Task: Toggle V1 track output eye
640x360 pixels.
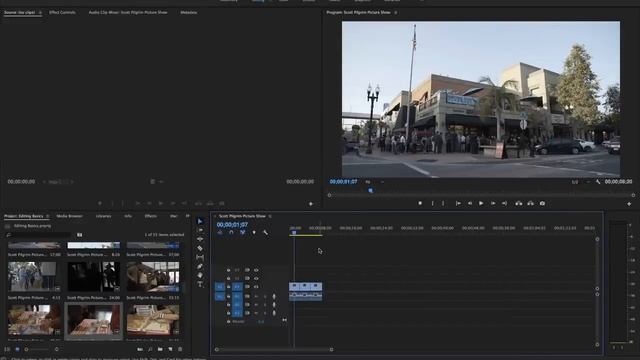Action: [x=256, y=287]
